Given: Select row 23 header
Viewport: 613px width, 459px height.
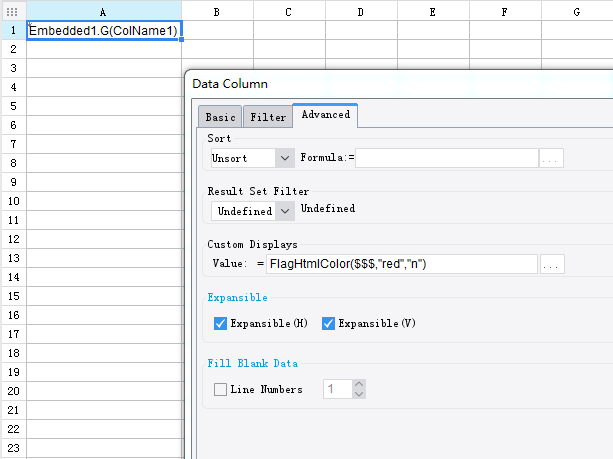Looking at the screenshot, I should (14, 448).
